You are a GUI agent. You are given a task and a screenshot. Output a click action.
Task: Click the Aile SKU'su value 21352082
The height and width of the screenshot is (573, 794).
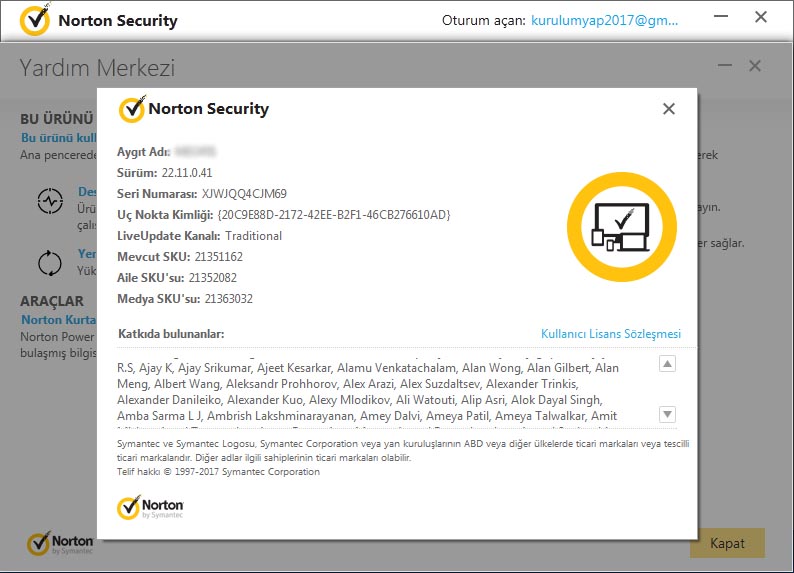click(213, 278)
